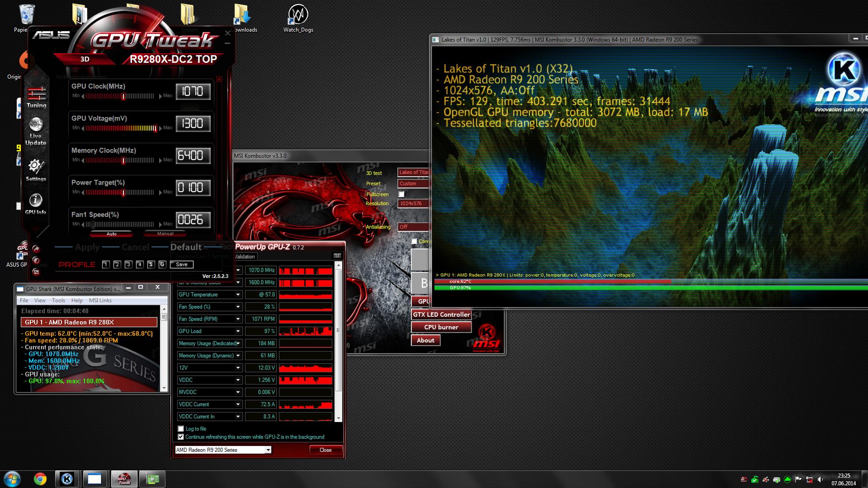Switch Fan1 Speed to Manual mode
This screenshot has width=868, height=488.
165,234
